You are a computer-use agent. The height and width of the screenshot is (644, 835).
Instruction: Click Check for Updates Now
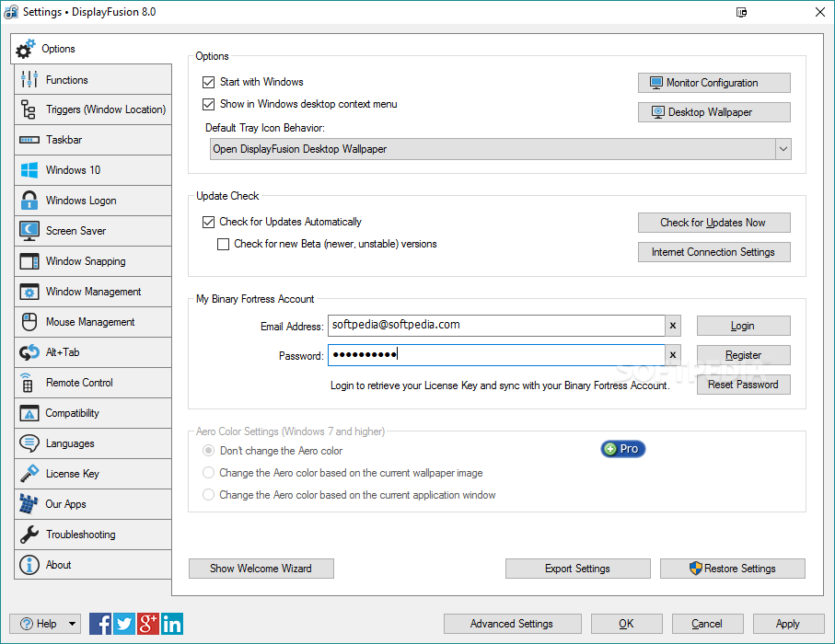(714, 223)
